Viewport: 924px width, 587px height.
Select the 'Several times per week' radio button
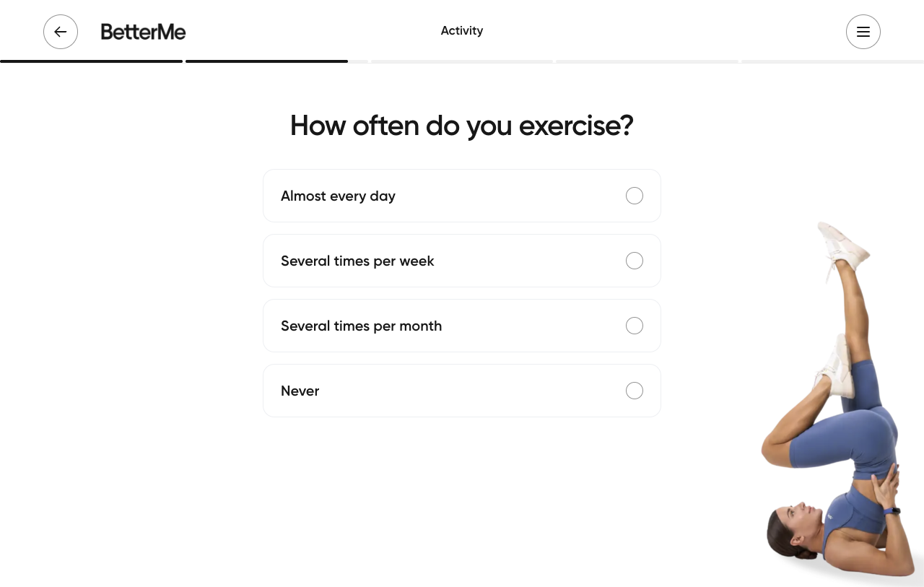635,261
